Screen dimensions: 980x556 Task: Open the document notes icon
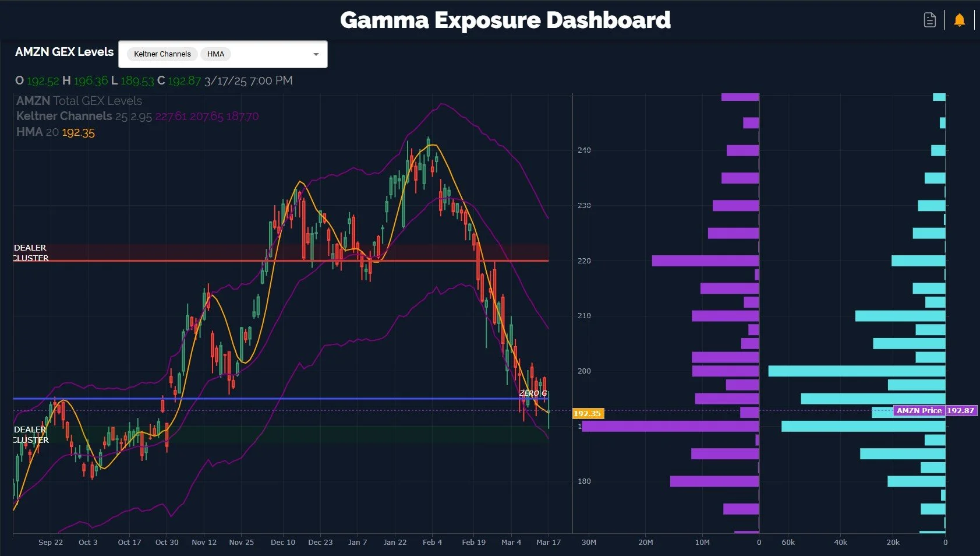click(930, 20)
